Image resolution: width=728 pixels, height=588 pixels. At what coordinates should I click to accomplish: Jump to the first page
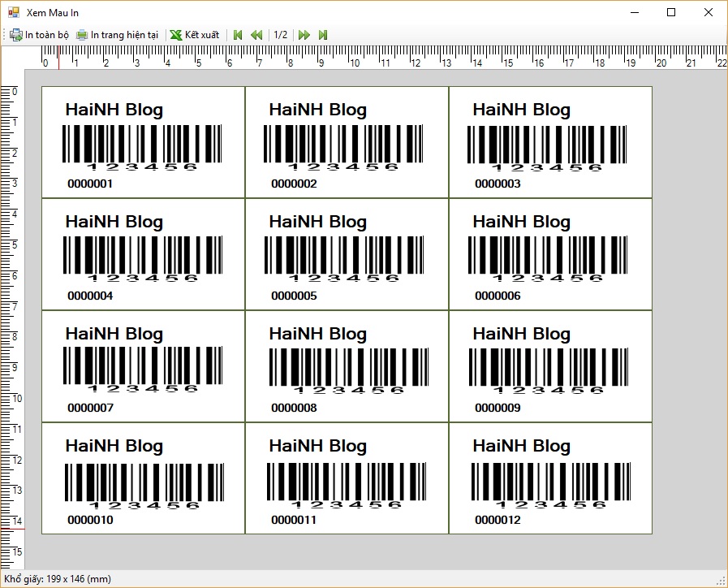point(238,35)
